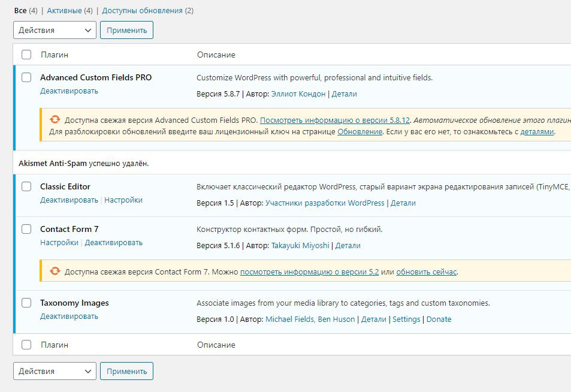Deactivate the Taxonomy Images plugin
The height and width of the screenshot is (392, 571).
click(x=69, y=316)
